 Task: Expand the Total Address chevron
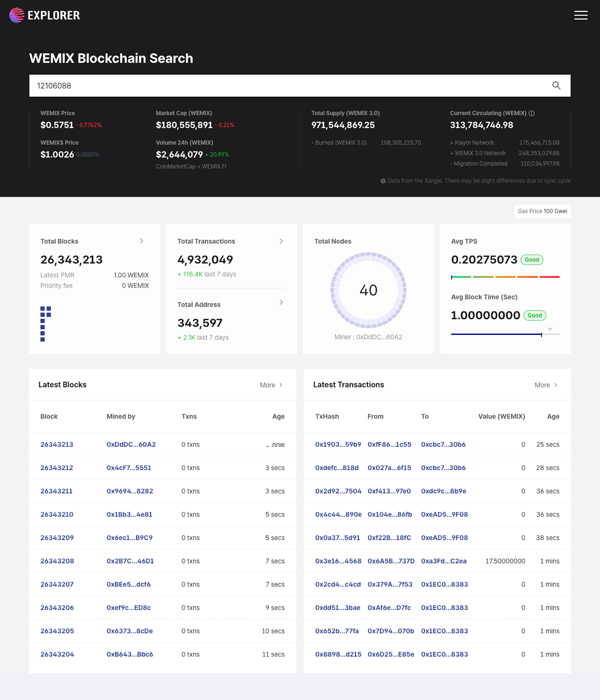[281, 302]
